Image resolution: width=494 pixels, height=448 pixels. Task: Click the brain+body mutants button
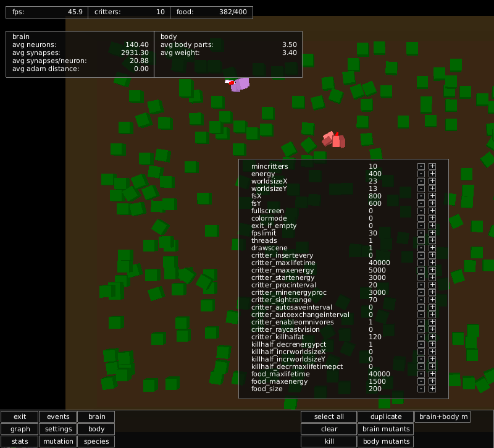(x=443, y=416)
